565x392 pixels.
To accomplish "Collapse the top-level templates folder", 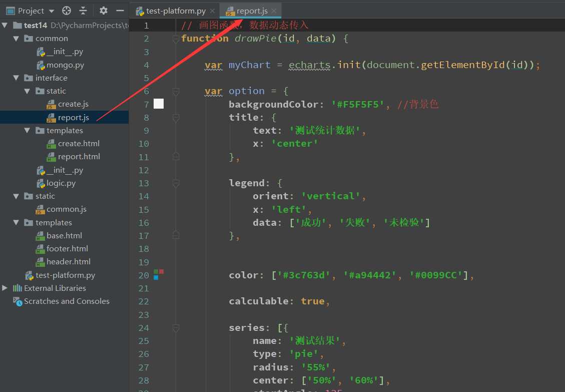I will [x=16, y=222].
